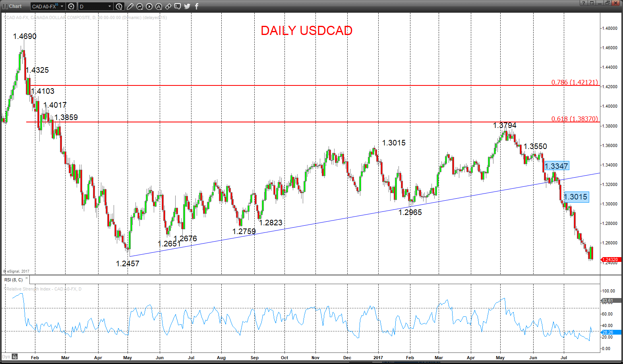
Task: Click the 1.4017 price annotation
Action: 55,105
